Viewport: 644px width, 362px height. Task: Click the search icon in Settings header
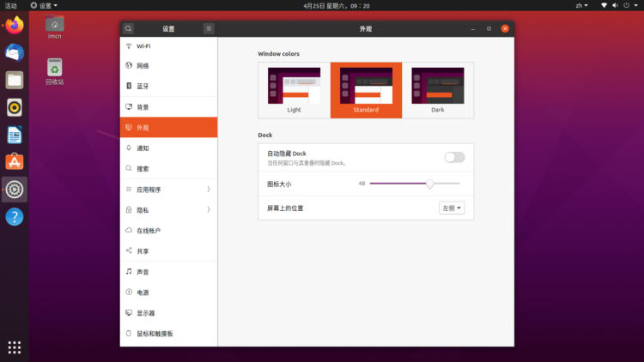pos(128,28)
